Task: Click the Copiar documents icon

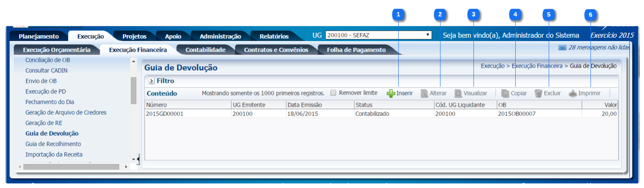Action: pyautogui.click(x=505, y=93)
